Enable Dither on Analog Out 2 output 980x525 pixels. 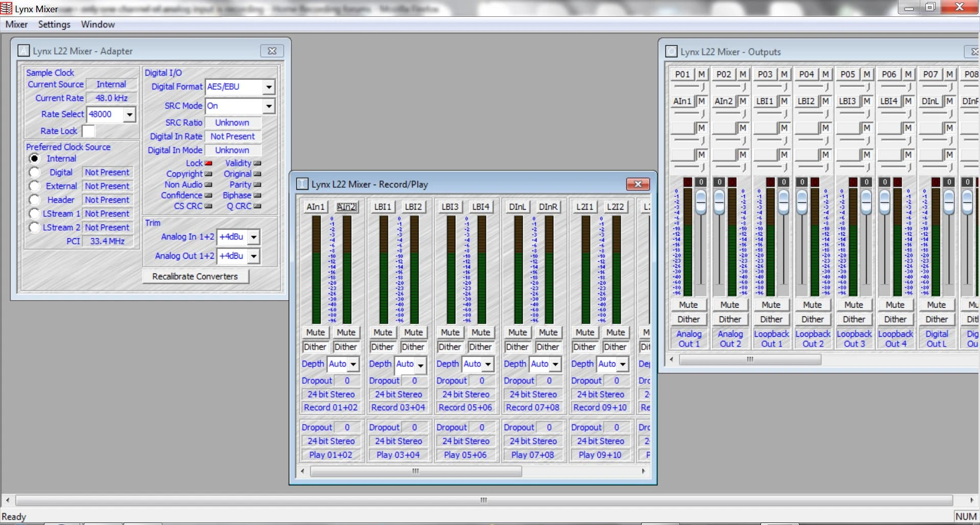pos(730,319)
